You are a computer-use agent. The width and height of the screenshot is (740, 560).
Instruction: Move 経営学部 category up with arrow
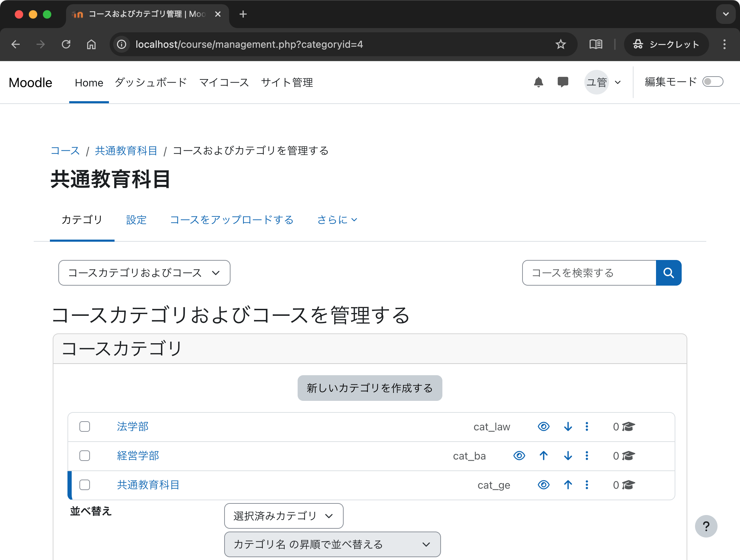[544, 456]
